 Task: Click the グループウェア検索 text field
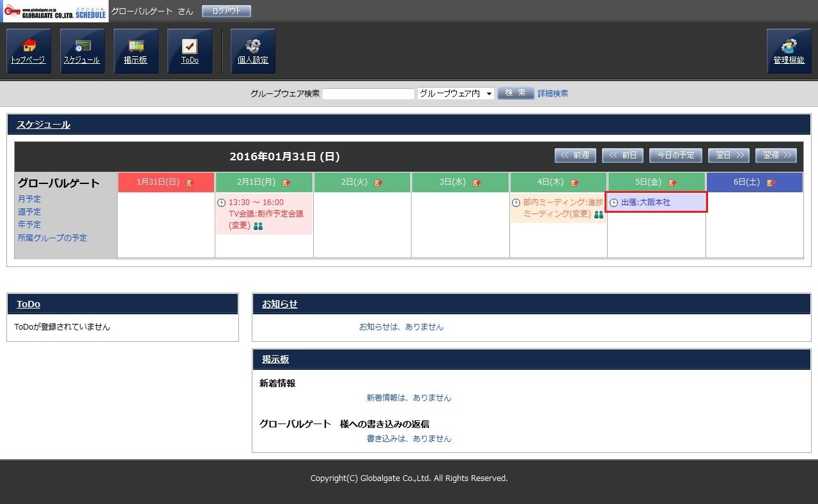click(x=368, y=94)
